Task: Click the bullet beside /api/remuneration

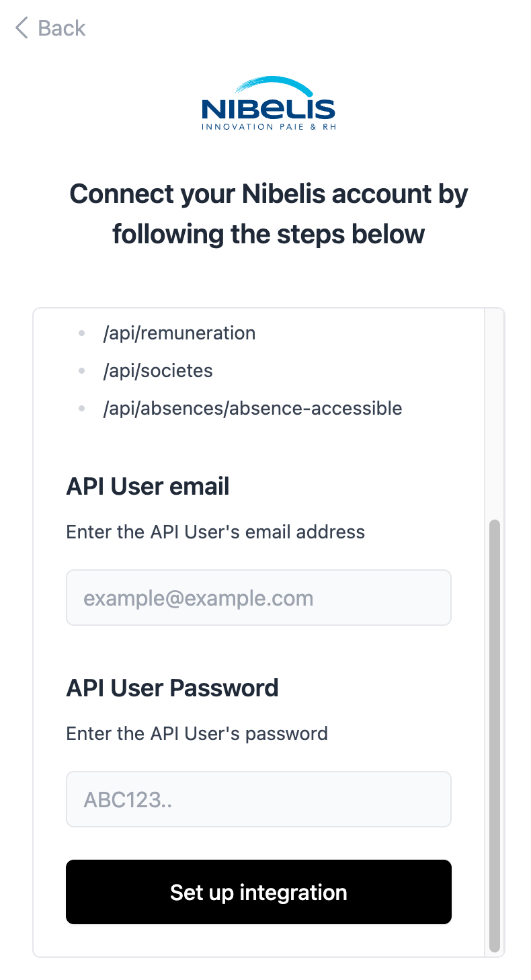Action: [82, 333]
